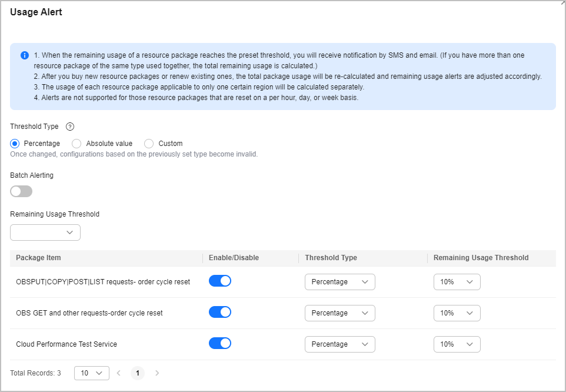Disable alert for OBSPUT|COPY|POST|LIST requests
The image size is (566, 392).
pyautogui.click(x=220, y=281)
